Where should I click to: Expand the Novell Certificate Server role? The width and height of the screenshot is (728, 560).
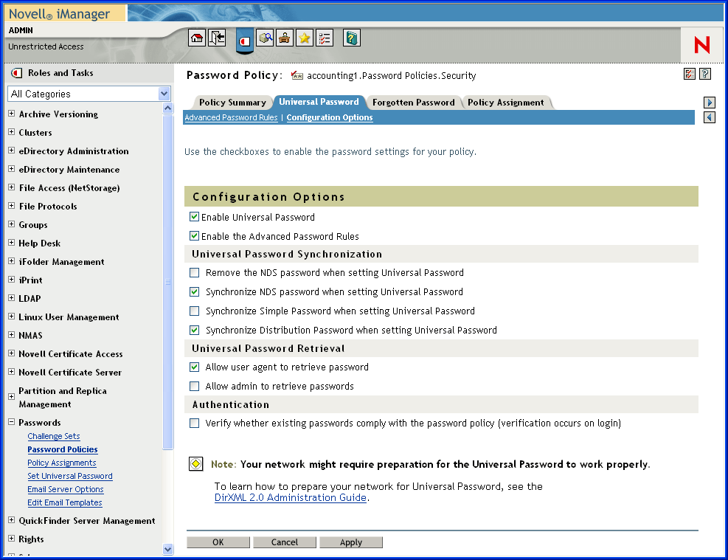coord(12,371)
